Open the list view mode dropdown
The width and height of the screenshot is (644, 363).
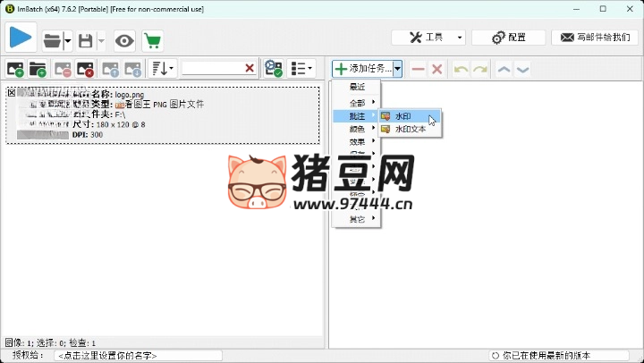coord(301,69)
